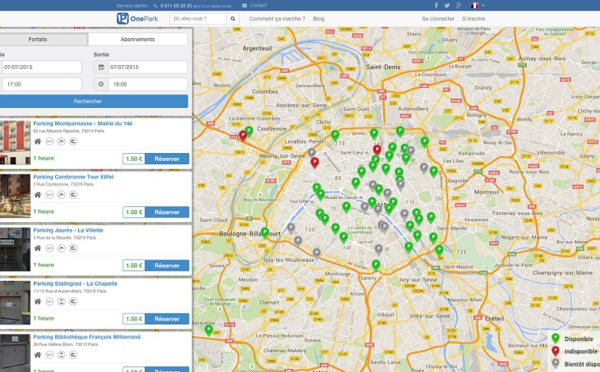The height and width of the screenshot is (372, 600).
Task: Click house icon in Parking Bibliothèque card
Action: [38, 355]
